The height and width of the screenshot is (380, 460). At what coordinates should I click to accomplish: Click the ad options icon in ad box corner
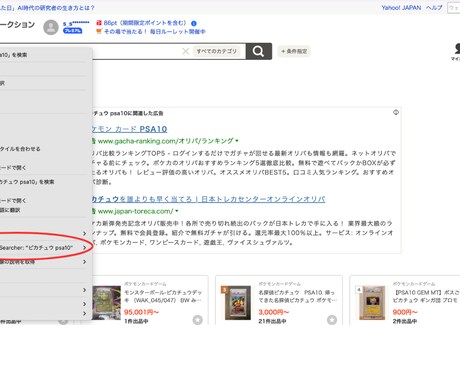[x=396, y=112]
